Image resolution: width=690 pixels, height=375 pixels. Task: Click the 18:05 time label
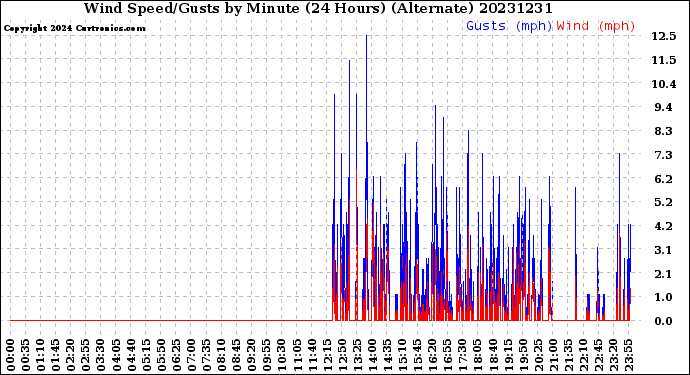(478, 355)
